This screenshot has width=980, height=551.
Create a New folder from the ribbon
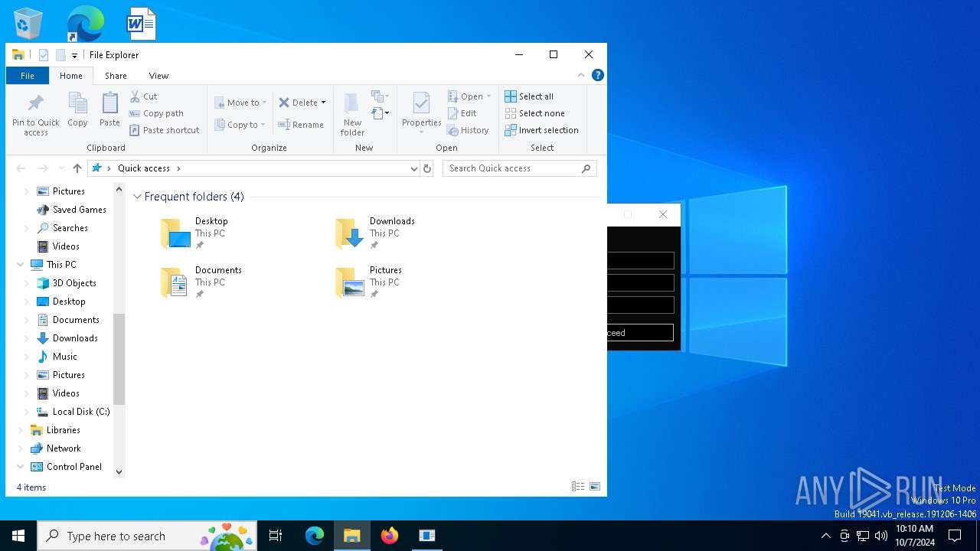352,115
